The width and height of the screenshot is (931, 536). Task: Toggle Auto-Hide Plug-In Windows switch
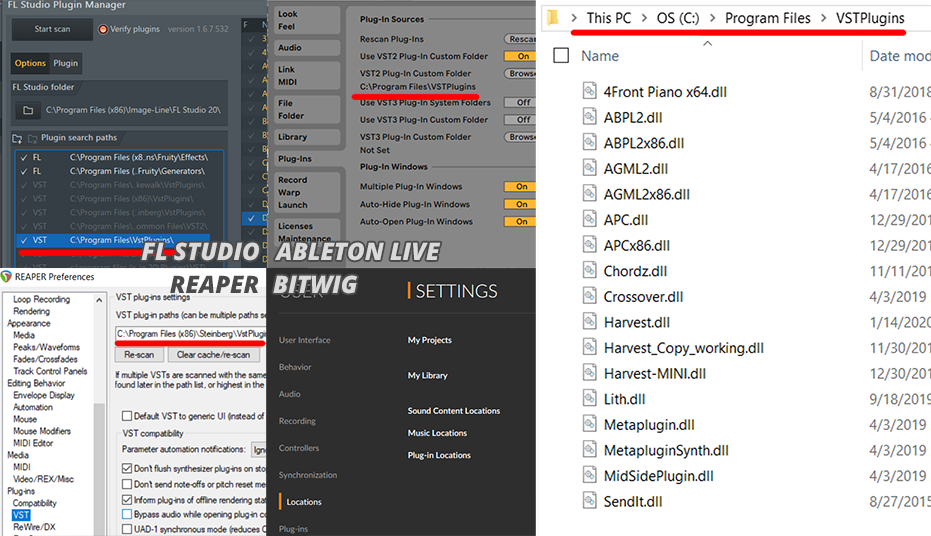point(520,204)
